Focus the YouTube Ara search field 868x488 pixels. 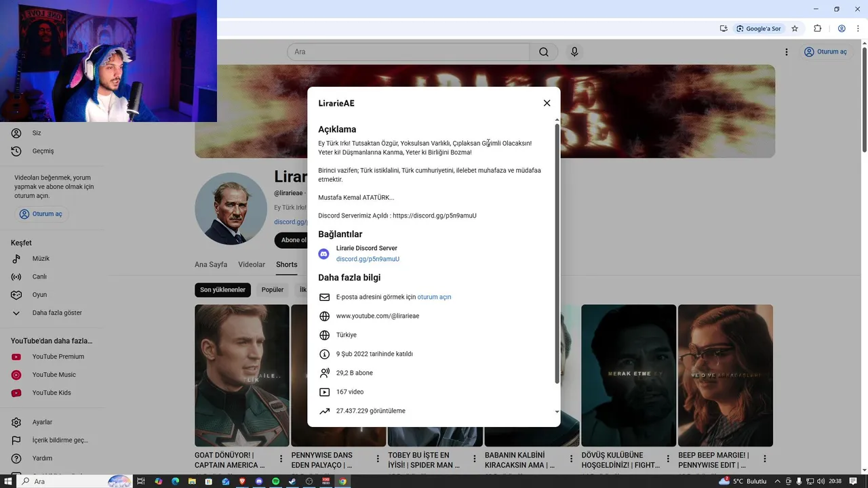click(408, 52)
